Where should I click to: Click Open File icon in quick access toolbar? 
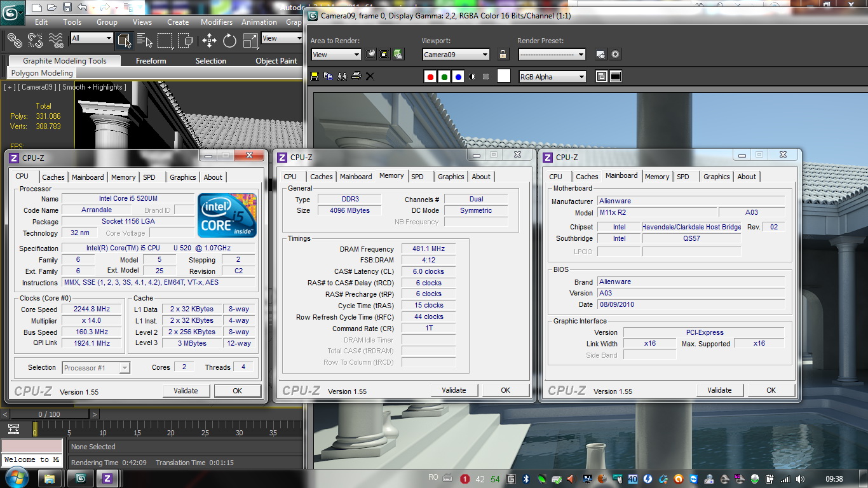click(52, 8)
